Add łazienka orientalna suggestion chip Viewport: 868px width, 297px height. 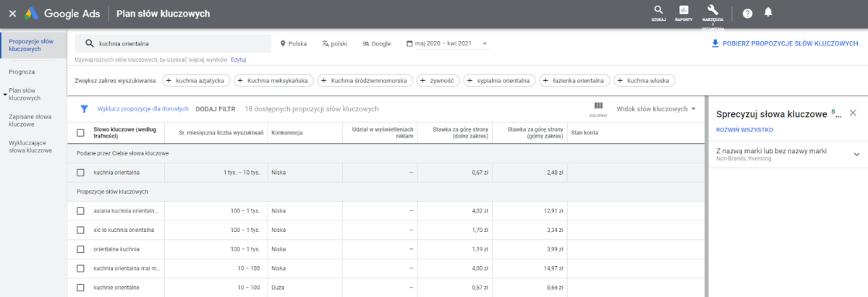[x=575, y=80]
